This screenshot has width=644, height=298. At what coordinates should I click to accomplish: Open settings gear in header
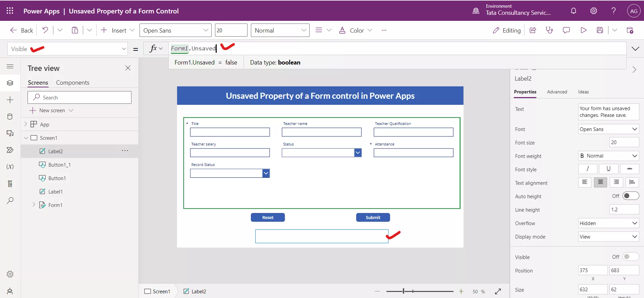[594, 11]
